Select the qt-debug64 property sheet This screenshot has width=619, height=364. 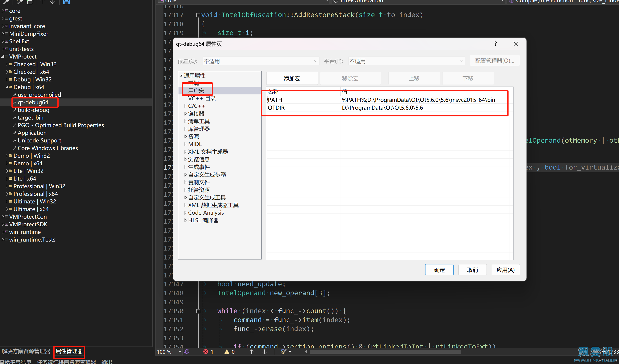tap(33, 102)
